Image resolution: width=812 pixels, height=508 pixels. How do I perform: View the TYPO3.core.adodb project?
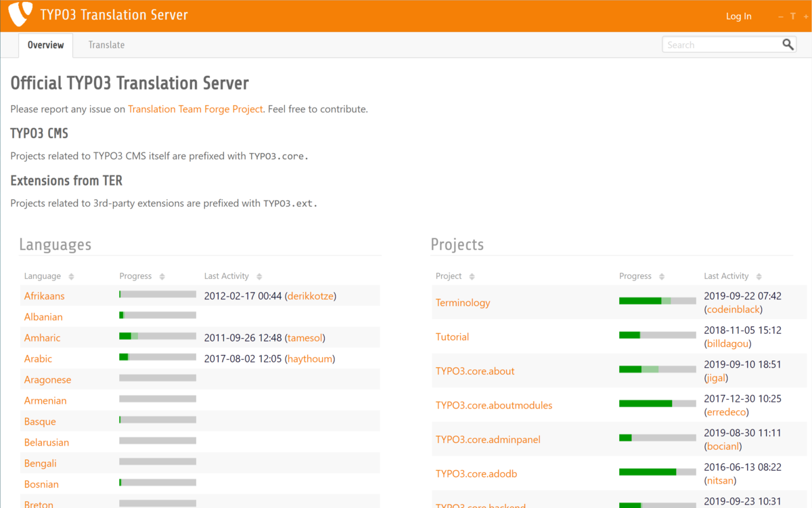(476, 474)
